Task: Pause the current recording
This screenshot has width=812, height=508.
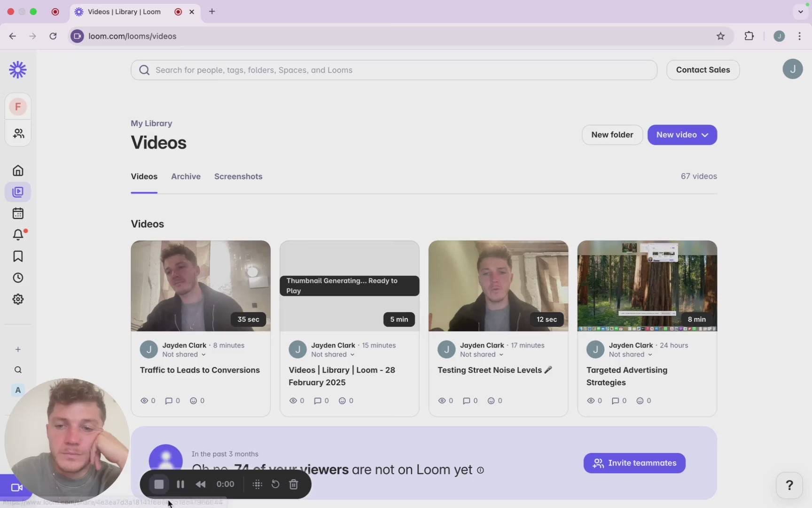Action: point(180,484)
